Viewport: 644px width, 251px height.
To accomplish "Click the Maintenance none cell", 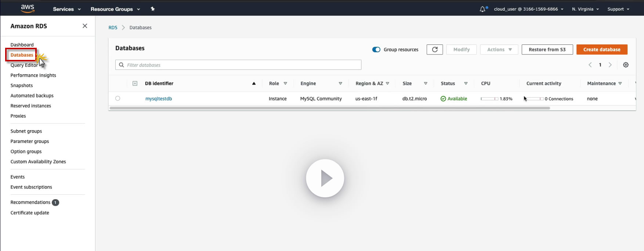I will [592, 98].
